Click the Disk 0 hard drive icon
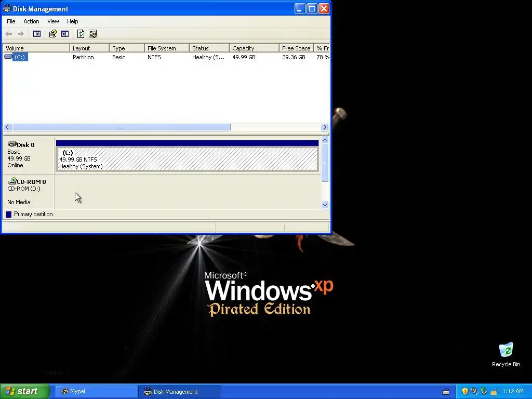532x399 pixels. [x=12, y=144]
